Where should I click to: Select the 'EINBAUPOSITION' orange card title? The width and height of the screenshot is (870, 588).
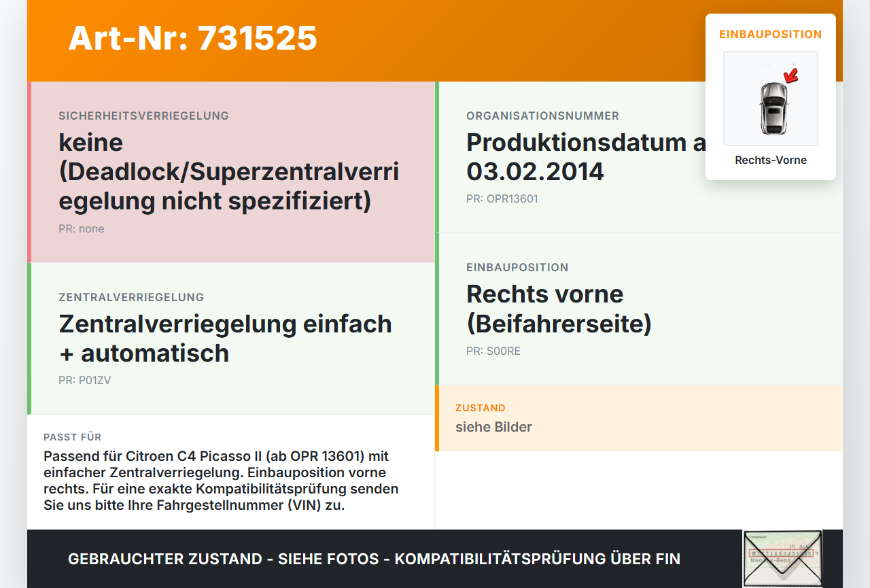[771, 34]
